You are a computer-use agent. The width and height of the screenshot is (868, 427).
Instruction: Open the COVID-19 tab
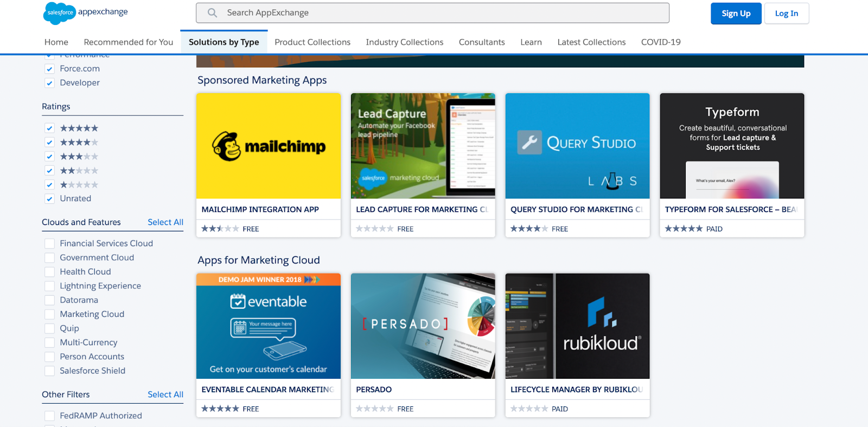point(661,42)
